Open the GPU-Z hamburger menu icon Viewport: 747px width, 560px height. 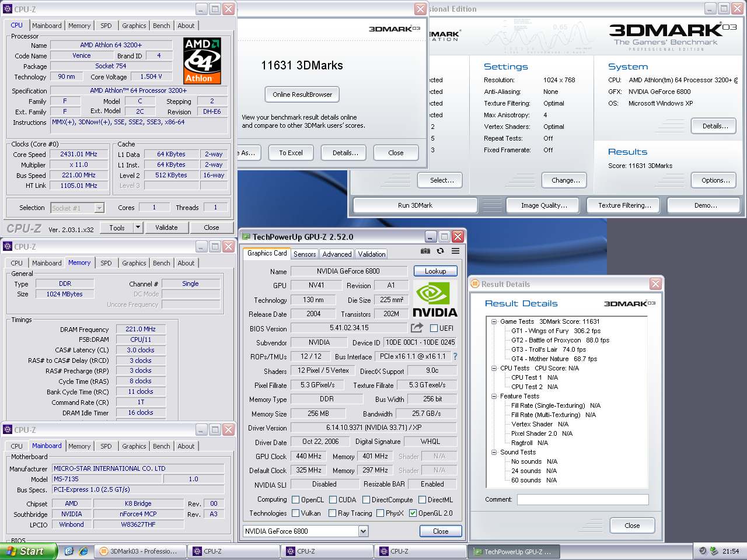455,251
